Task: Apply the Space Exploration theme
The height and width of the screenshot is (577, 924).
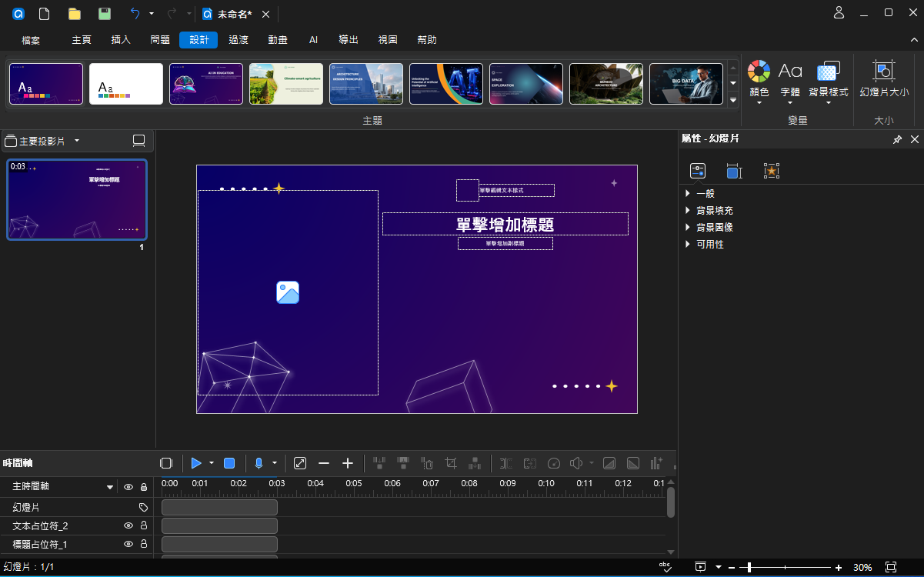Action: pyautogui.click(x=526, y=84)
